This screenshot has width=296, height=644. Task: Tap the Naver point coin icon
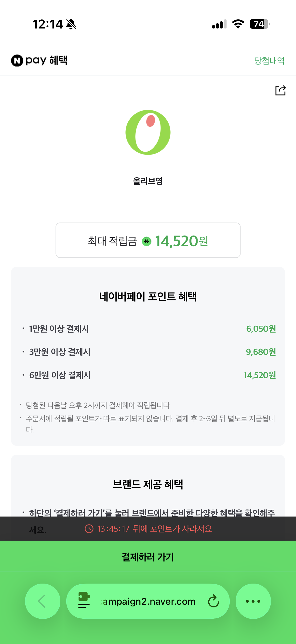coord(147,241)
